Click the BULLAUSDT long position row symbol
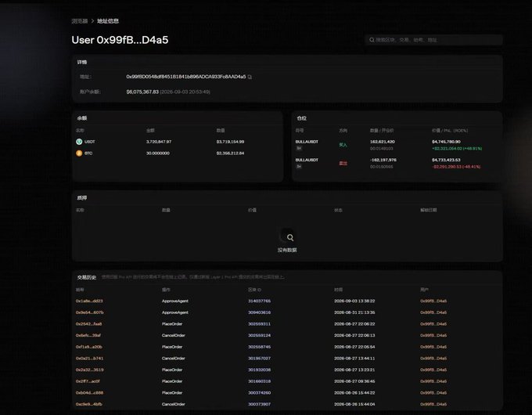 click(307, 142)
